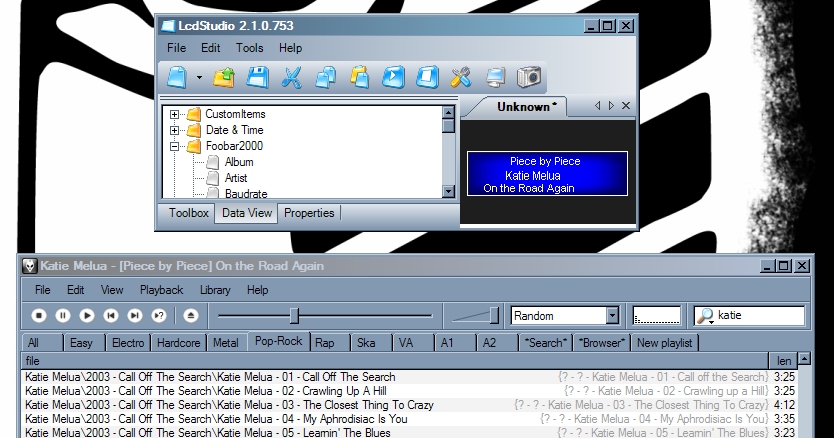Viewport: 834px width, 438px height.
Task: Collapse the Foobar2000 tree node
Action: pos(174,146)
